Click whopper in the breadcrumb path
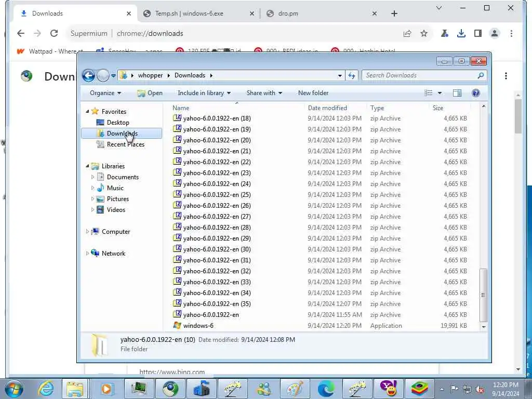 [x=150, y=75]
